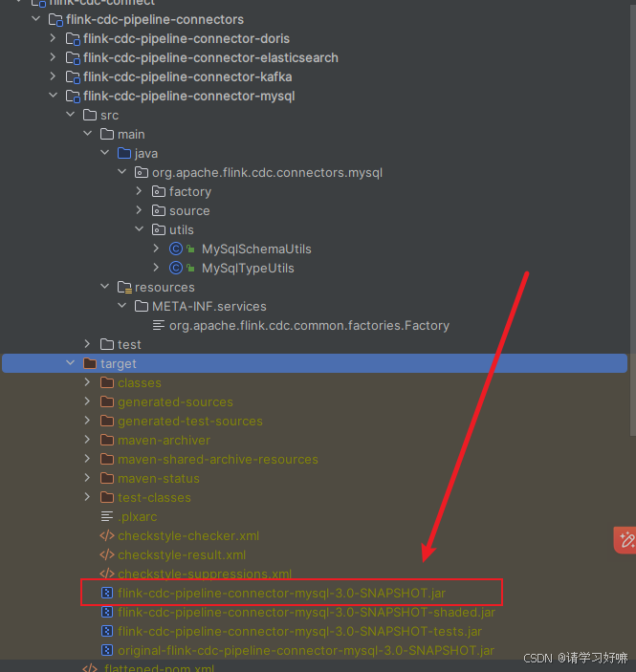
Task: Expand generated-sources folder
Action: click(87, 401)
